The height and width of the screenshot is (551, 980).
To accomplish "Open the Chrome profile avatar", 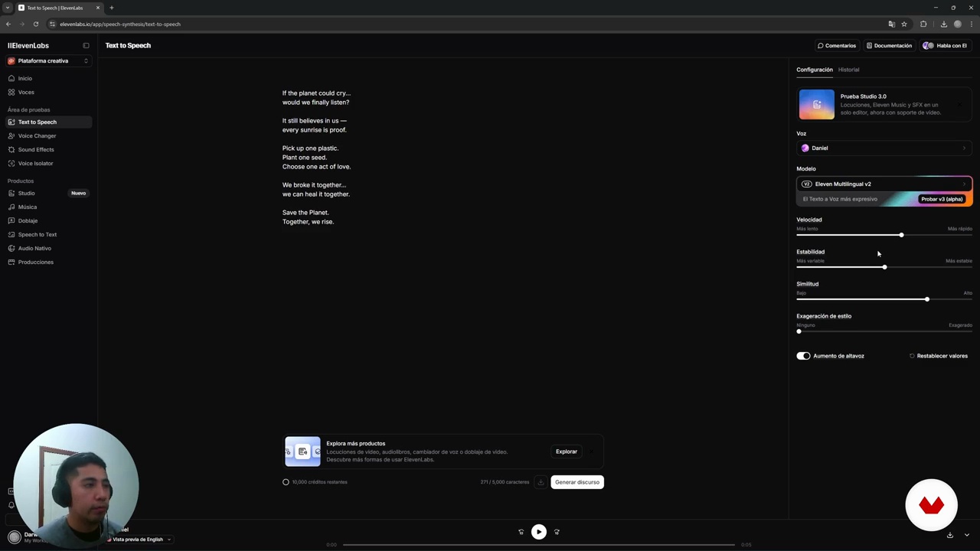I will point(957,24).
